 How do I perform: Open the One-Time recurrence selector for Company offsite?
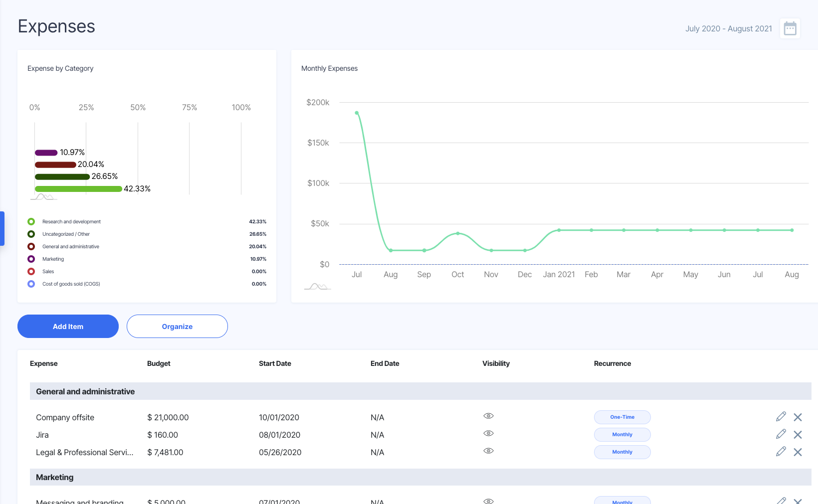(622, 417)
